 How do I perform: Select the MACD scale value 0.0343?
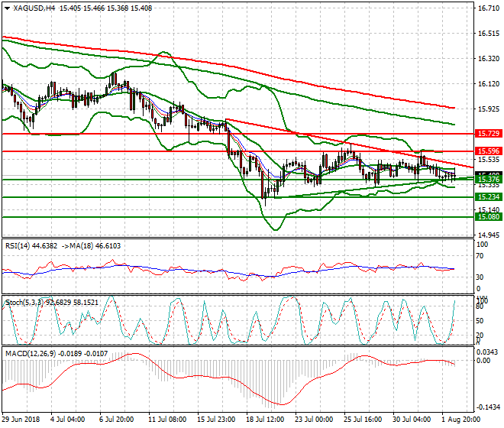coord(488,352)
